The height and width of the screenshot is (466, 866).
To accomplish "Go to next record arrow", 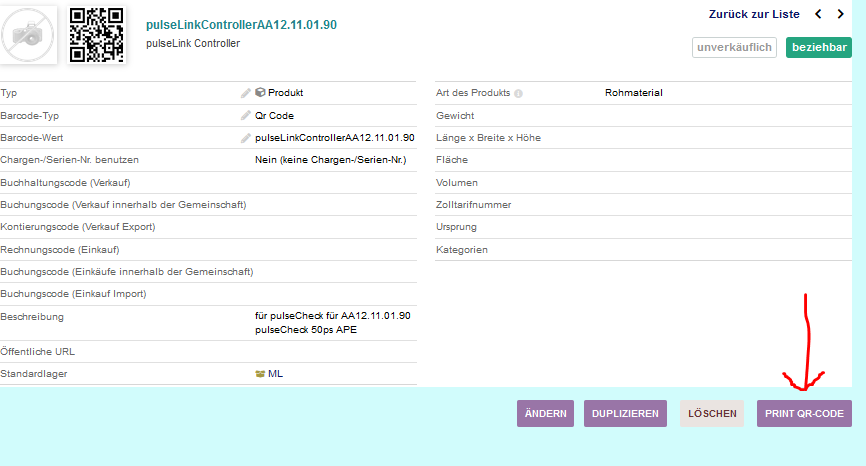I will (841, 14).
